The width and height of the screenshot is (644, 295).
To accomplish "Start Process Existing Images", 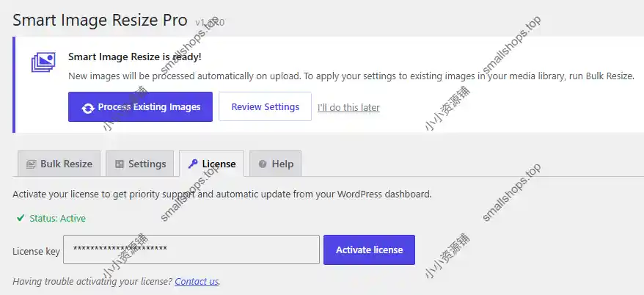I will click(x=141, y=107).
